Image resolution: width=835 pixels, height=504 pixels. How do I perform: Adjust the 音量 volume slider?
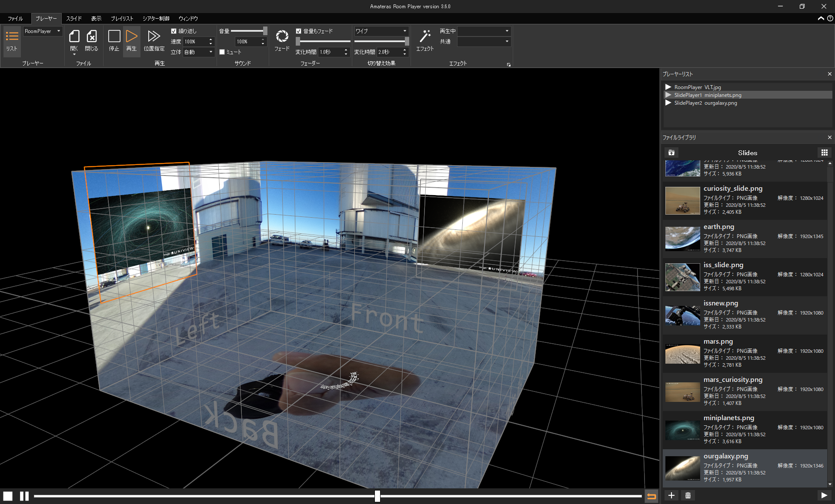click(249, 31)
